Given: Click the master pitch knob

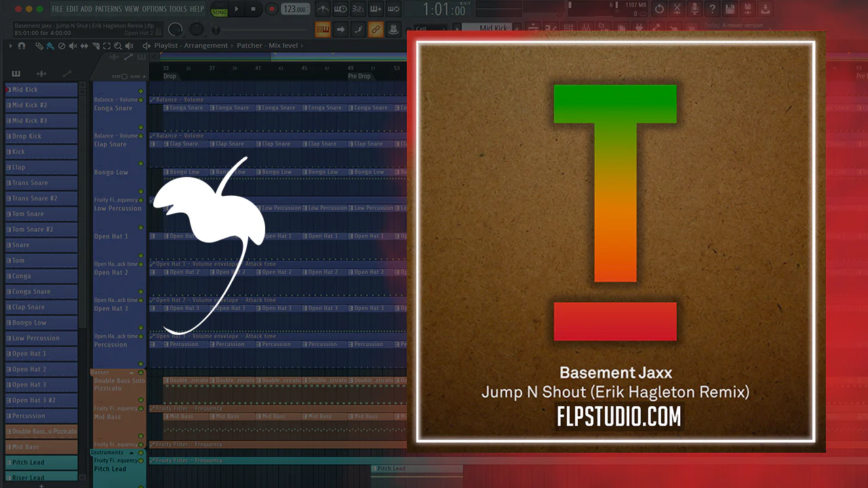Looking at the screenshot, I should click(197, 29).
